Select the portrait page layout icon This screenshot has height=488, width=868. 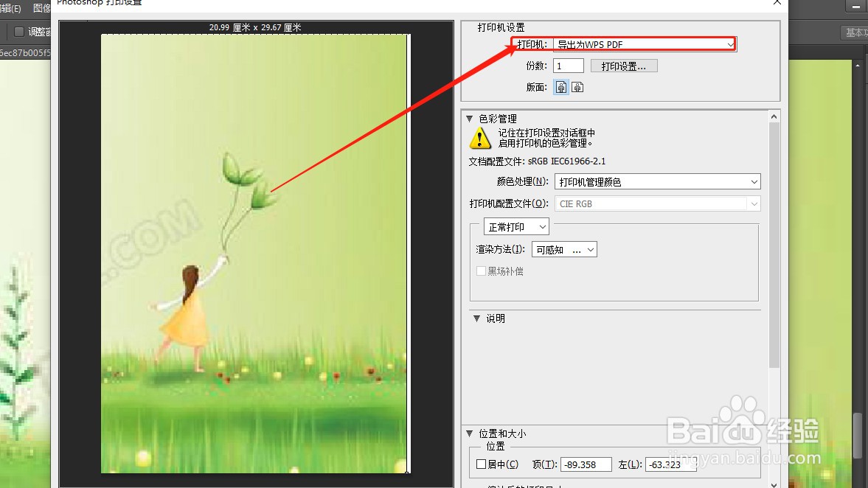tap(560, 86)
